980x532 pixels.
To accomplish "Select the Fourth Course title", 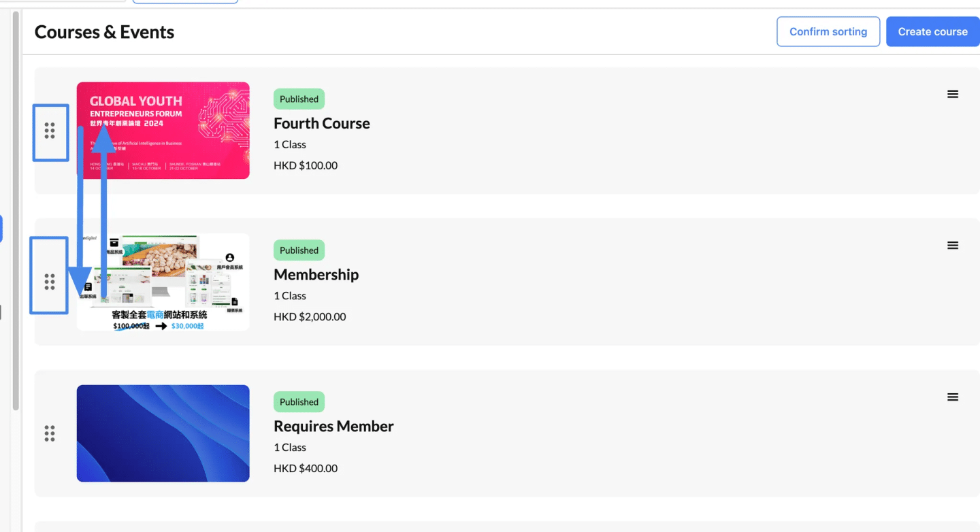I will pos(322,123).
